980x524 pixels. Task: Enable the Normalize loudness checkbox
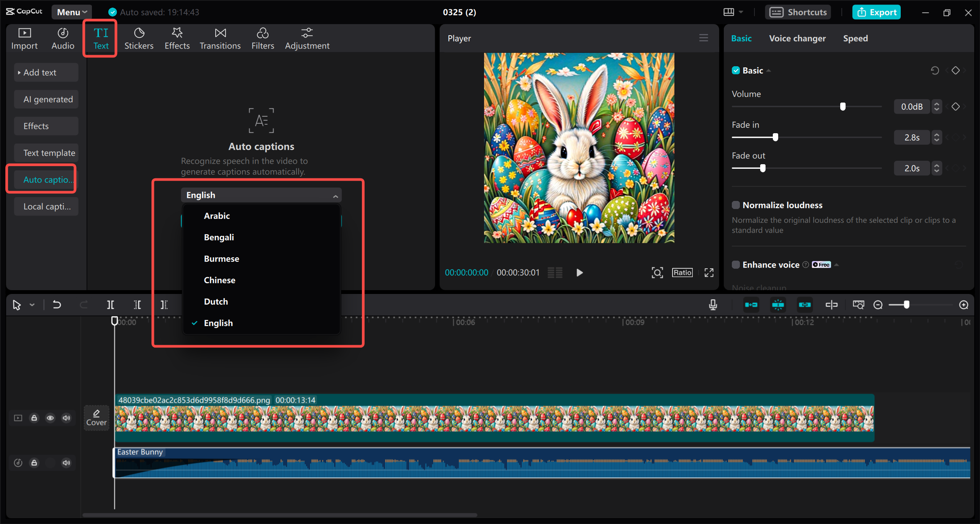[736, 205]
